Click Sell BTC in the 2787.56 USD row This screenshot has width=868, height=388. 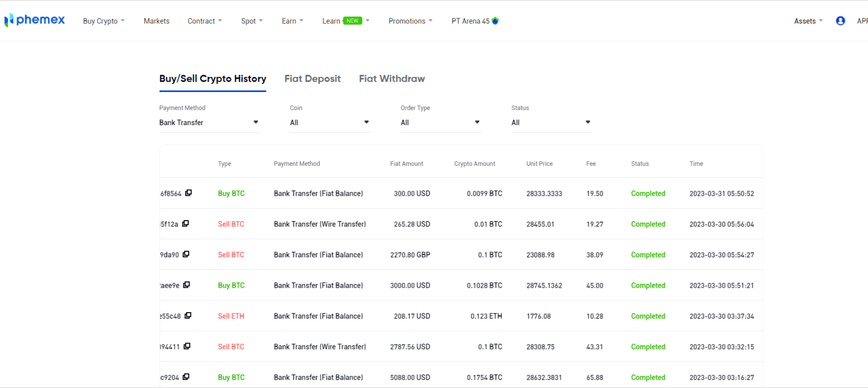pyautogui.click(x=231, y=347)
